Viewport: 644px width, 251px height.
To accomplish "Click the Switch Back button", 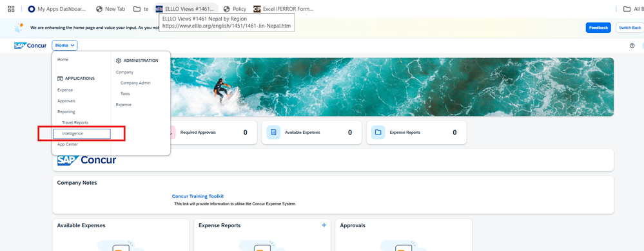I will pos(630,28).
